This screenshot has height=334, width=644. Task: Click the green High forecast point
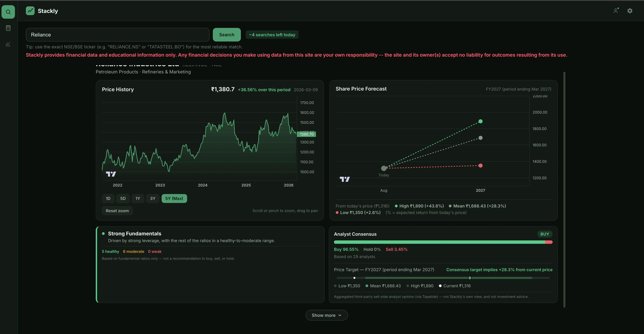(x=481, y=121)
